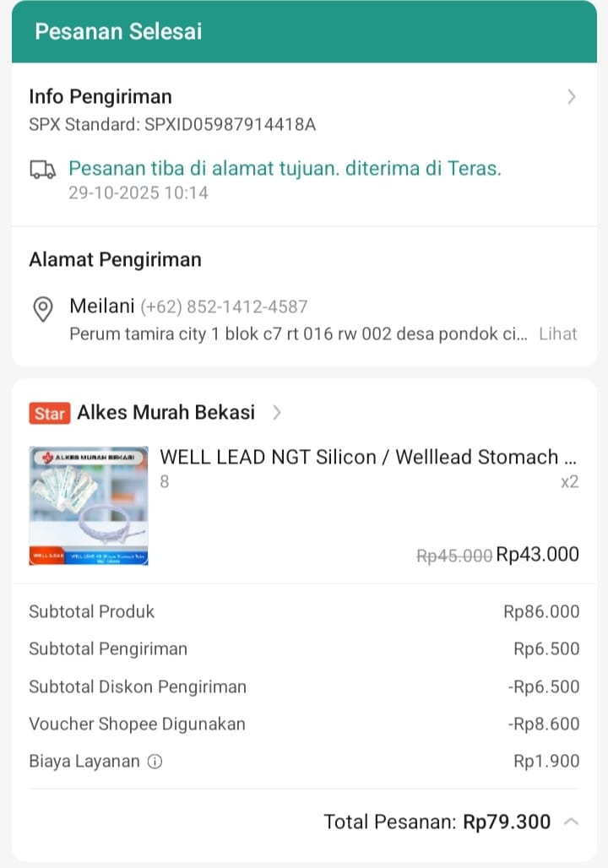Viewport: 608px width, 868px height.
Task: Open the WELL LEAD NGT product thumbnail
Action: [89, 506]
